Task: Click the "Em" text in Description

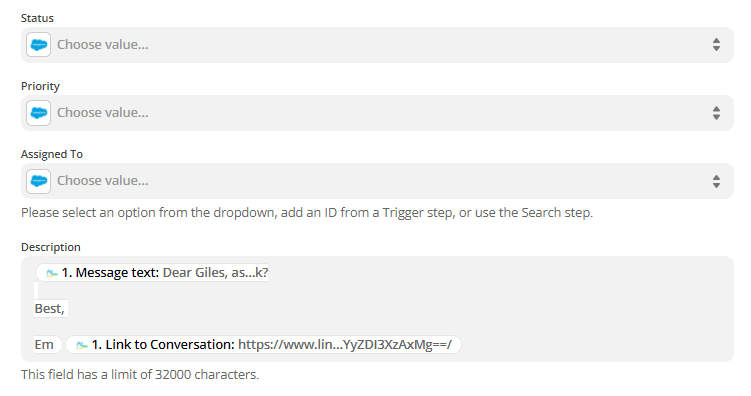Action: click(44, 344)
